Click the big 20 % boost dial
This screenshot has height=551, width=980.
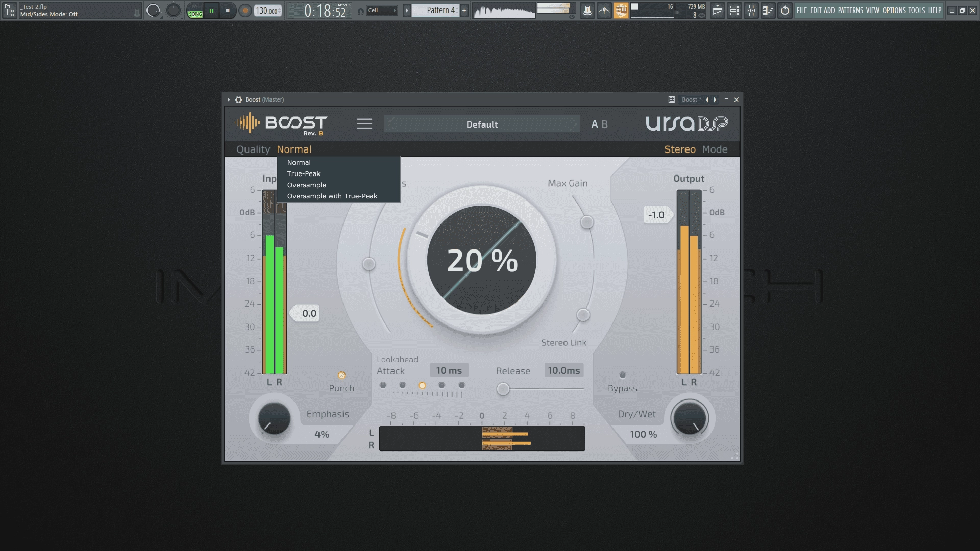tap(482, 260)
